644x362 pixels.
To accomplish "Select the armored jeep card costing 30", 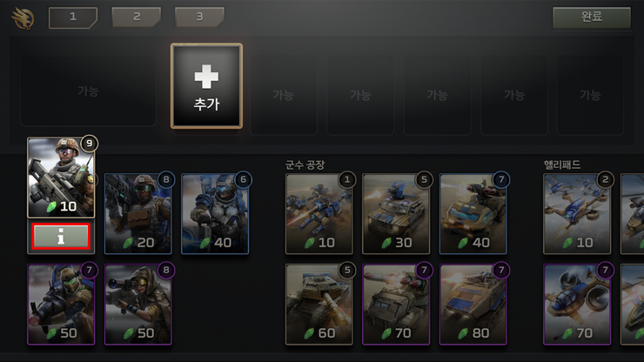I will click(x=396, y=213).
